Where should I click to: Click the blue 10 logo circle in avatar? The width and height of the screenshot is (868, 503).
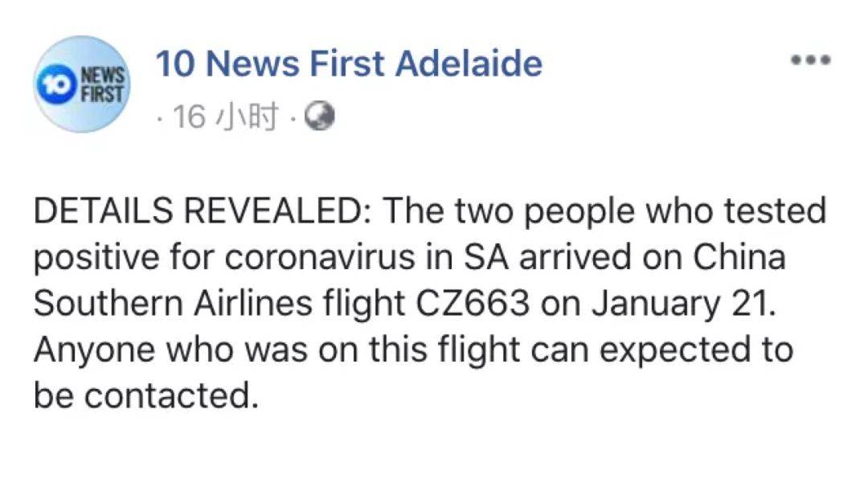point(55,84)
